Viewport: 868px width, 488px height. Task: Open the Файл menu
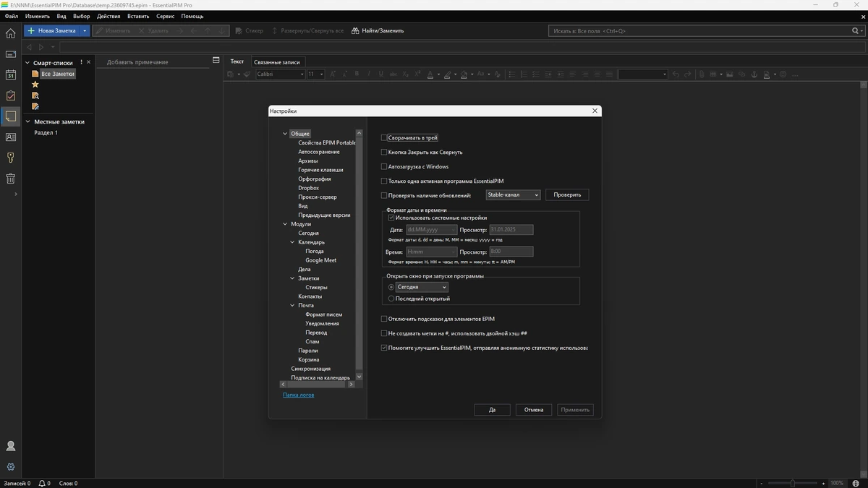pyautogui.click(x=11, y=16)
